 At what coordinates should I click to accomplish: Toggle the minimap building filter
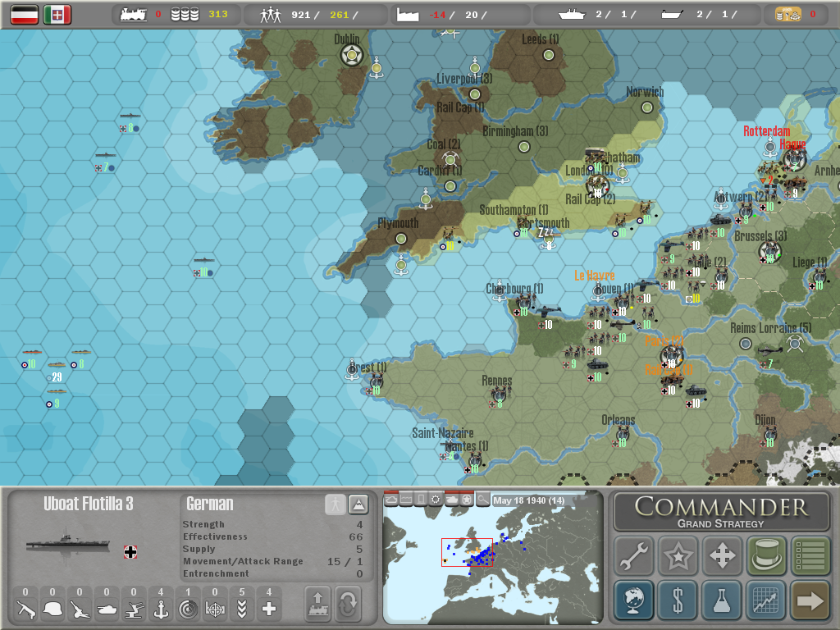tap(421, 500)
